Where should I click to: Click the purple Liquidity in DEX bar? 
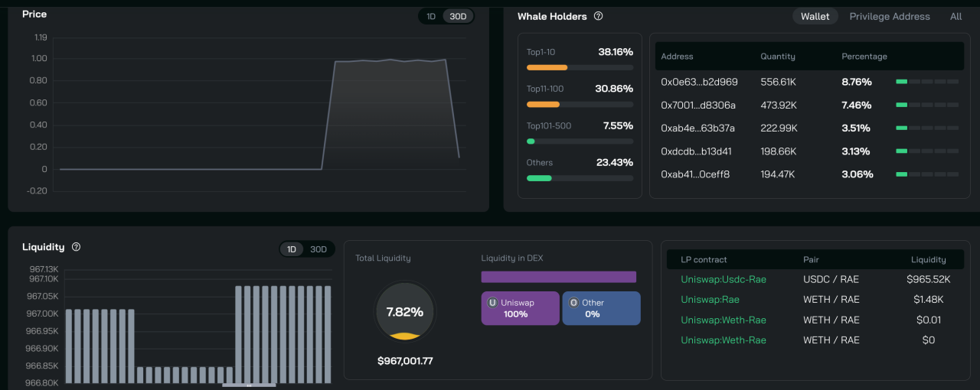[558, 277]
